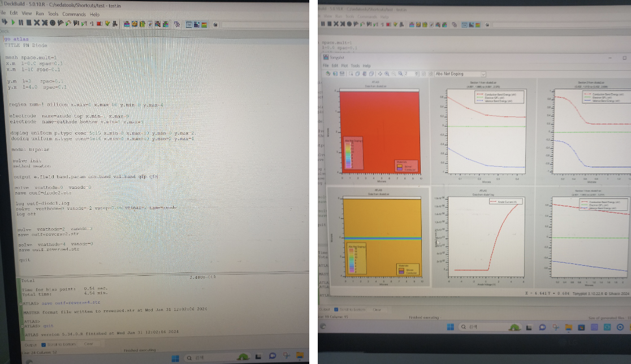Open the Tools menu in TonyPlot
This screenshot has width=631, height=364.
pos(355,66)
